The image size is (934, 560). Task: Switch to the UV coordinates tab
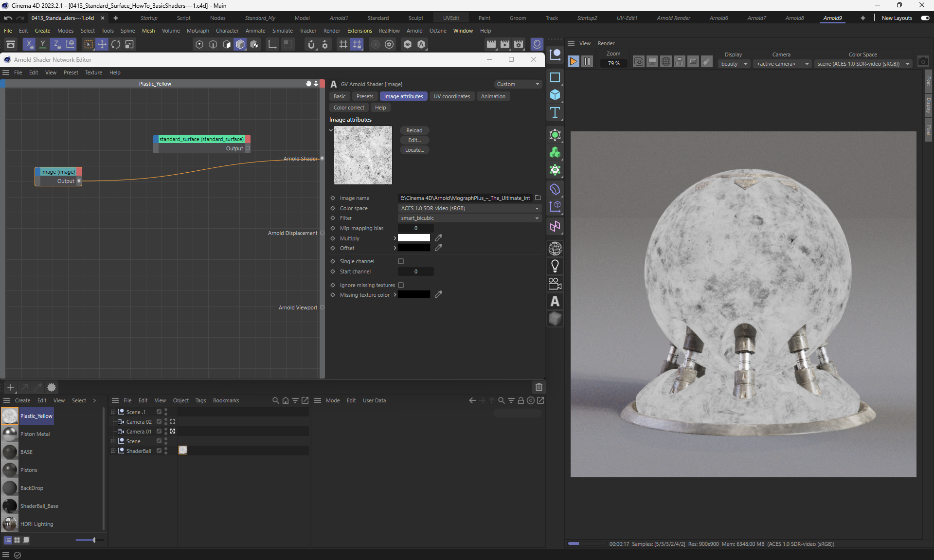point(451,96)
